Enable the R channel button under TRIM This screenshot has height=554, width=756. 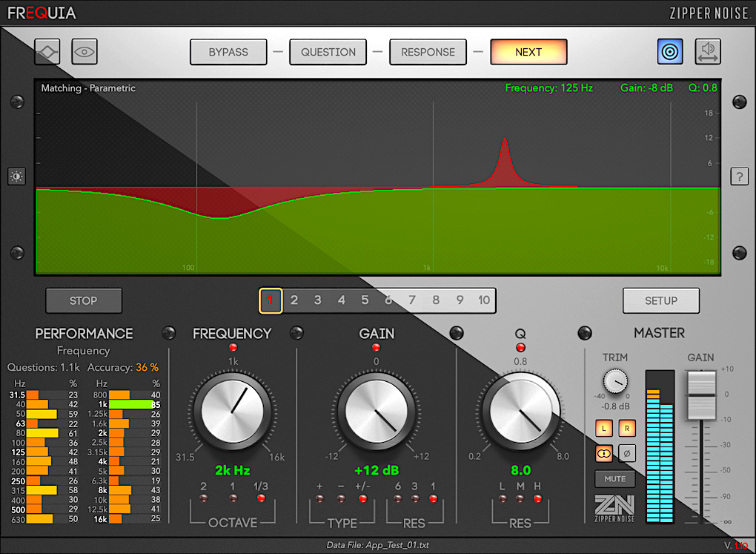coord(627,428)
